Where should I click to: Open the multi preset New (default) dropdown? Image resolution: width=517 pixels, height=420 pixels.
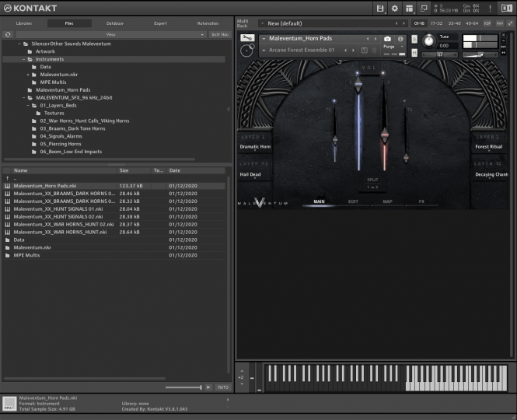point(263,23)
